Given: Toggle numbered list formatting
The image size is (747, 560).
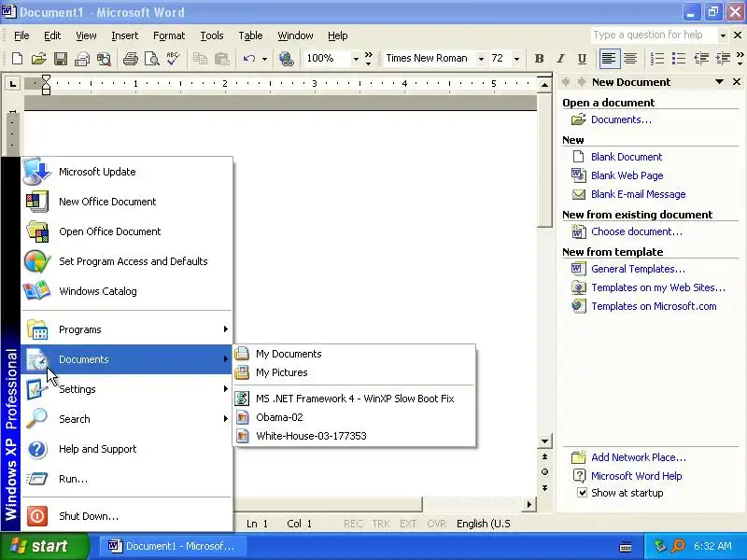Looking at the screenshot, I should click(657, 59).
